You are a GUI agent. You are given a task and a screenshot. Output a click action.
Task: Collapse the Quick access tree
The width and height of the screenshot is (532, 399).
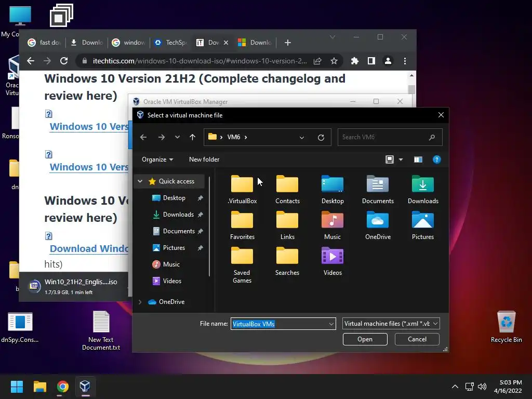[140, 181]
